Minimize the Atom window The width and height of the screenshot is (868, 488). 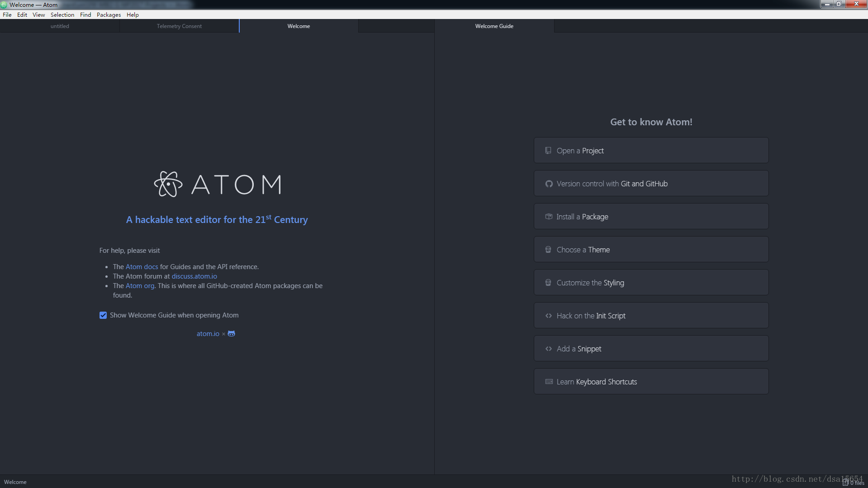click(827, 4)
